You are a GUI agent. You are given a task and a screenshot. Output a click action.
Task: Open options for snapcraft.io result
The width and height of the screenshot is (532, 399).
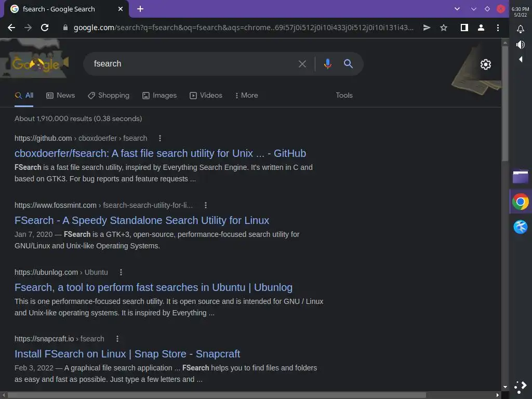point(117,339)
